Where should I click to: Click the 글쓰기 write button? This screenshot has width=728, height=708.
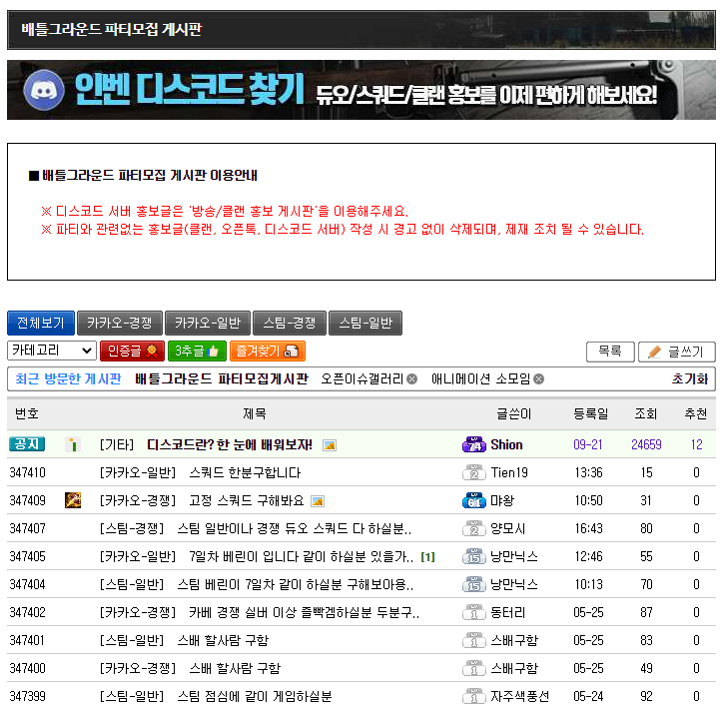click(x=677, y=352)
